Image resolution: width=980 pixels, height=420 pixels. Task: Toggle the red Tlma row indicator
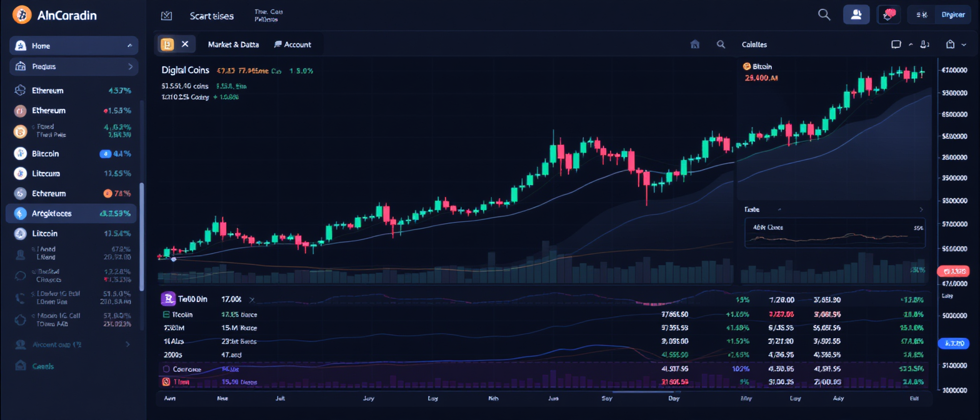point(166,381)
